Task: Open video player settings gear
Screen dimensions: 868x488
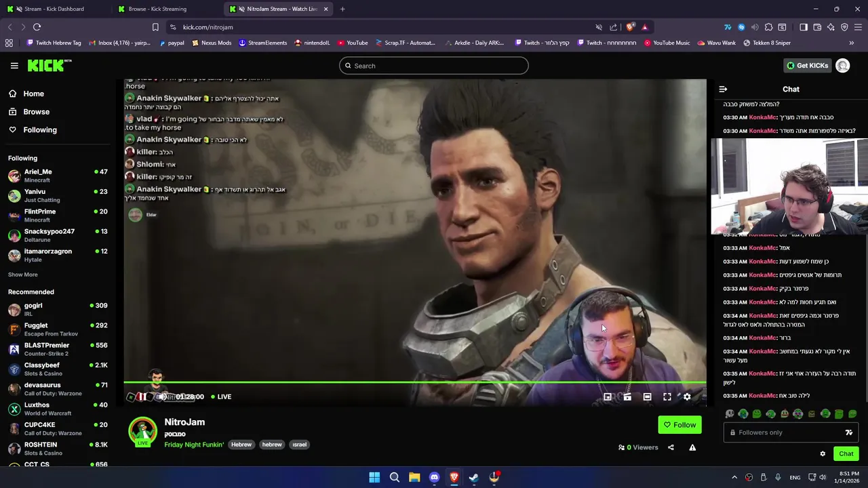Action: click(687, 397)
